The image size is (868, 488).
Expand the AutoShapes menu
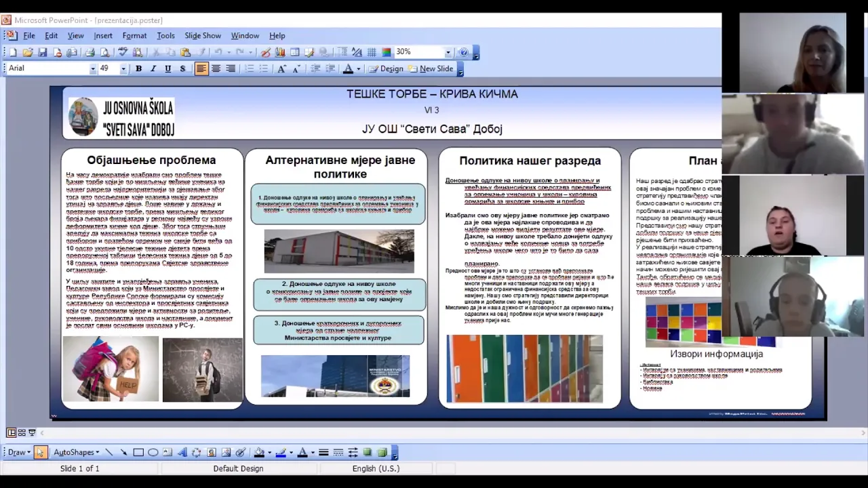pos(76,452)
